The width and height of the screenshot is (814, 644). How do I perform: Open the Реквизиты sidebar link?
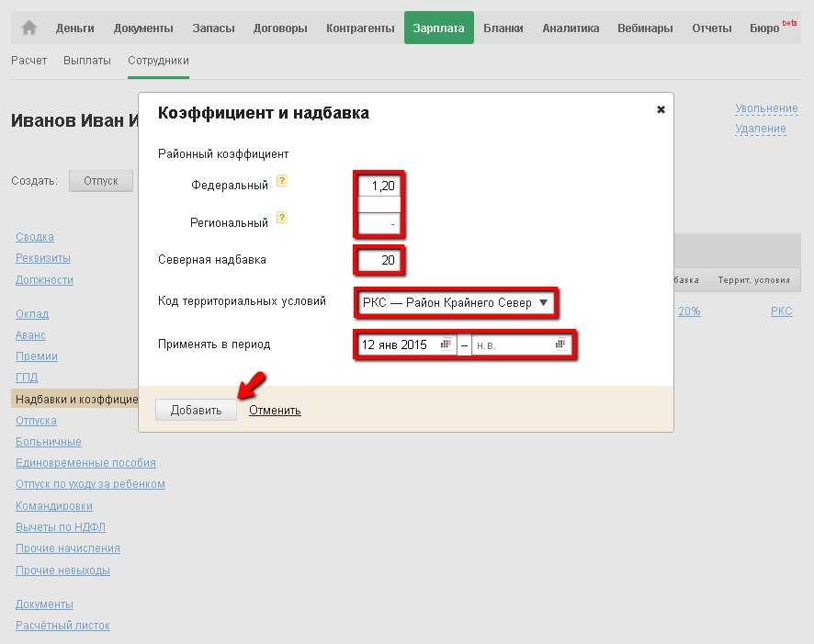(x=43, y=258)
